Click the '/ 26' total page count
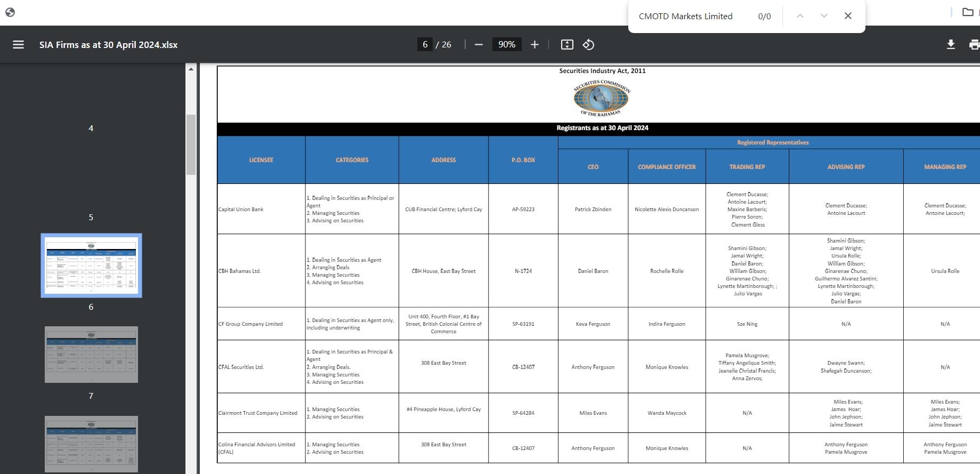Image resolution: width=980 pixels, height=474 pixels. point(443,45)
